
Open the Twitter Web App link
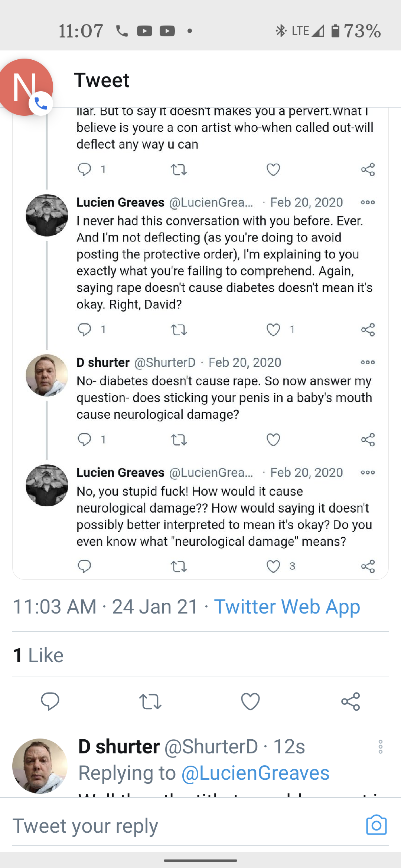pos(287,607)
